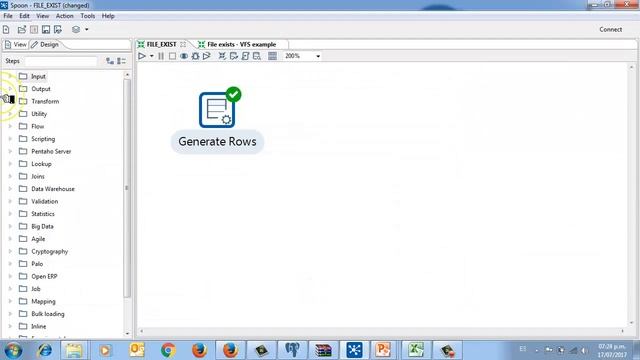This screenshot has width=640, height=360.
Task: Pause the running transformation
Action: (x=161, y=56)
